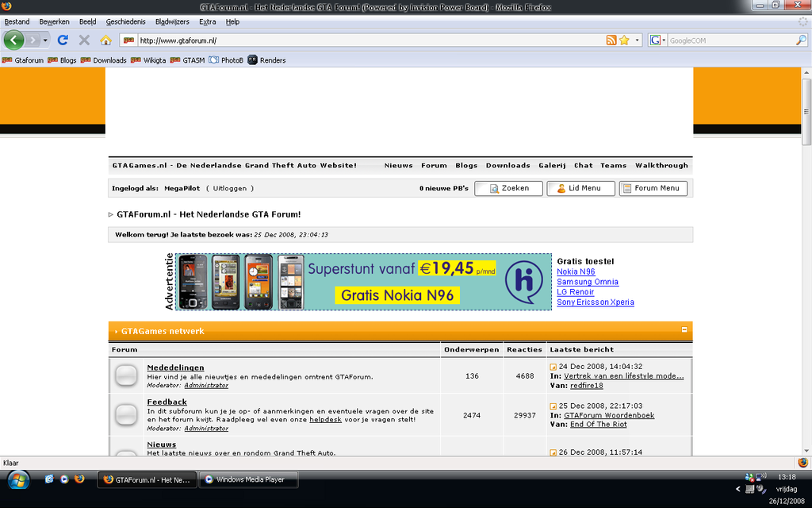The image size is (812, 508).
Task: Open the volume speaker tray icon
Action: [x=760, y=489]
